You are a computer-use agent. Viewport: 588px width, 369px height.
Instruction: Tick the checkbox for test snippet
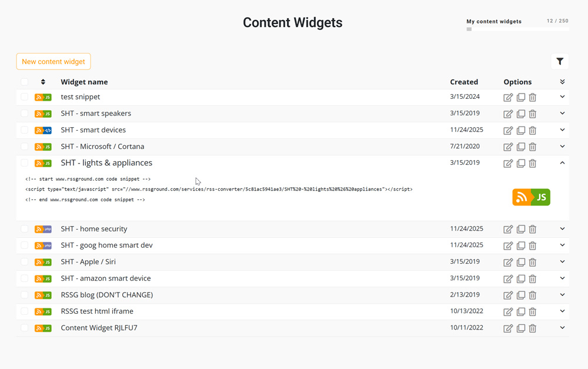(x=25, y=97)
